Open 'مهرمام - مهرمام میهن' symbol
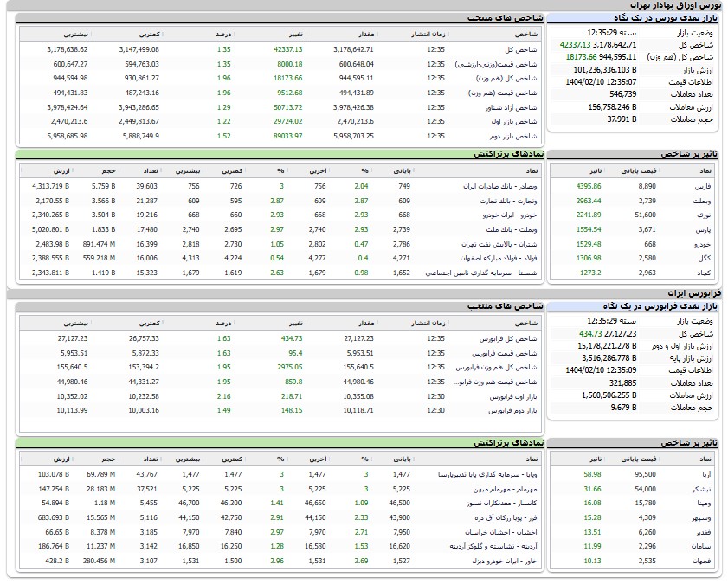 506,490
